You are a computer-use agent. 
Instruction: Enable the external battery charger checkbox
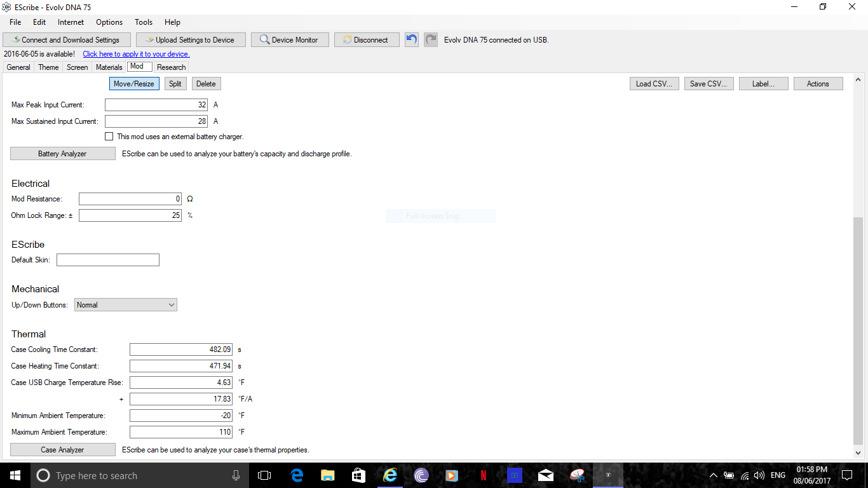pyautogui.click(x=109, y=137)
